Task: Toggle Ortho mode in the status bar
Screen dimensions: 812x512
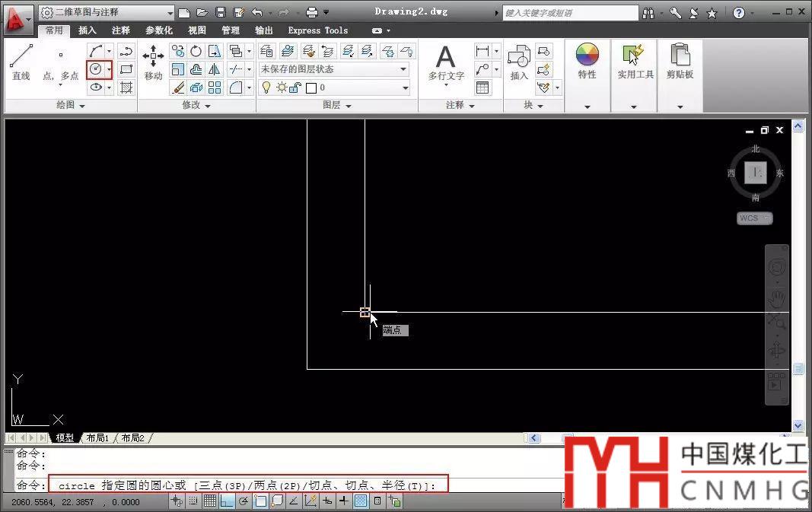Action: click(227, 501)
